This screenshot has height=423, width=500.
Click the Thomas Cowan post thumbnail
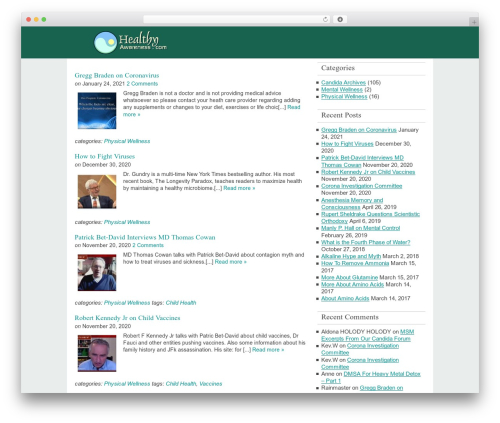[97, 273]
